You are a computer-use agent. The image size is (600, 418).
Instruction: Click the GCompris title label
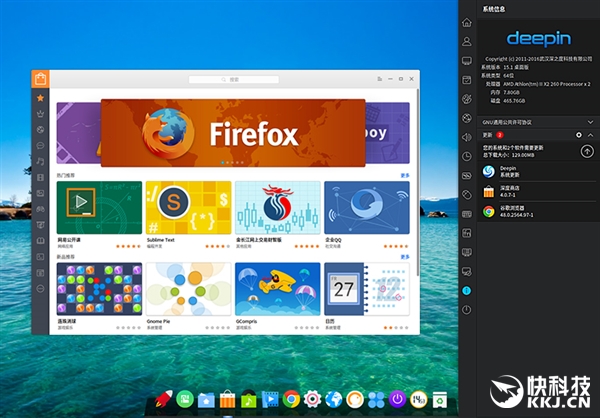coord(246,322)
